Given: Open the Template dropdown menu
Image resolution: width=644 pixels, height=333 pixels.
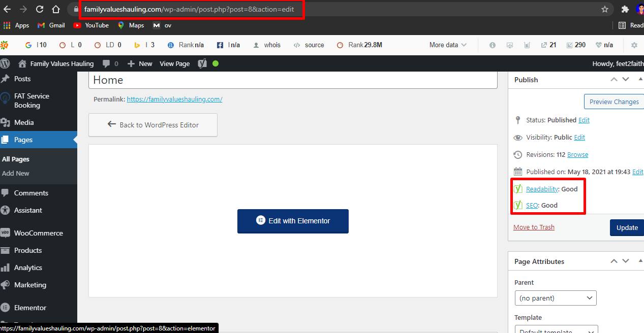Looking at the screenshot, I should coord(556,329).
